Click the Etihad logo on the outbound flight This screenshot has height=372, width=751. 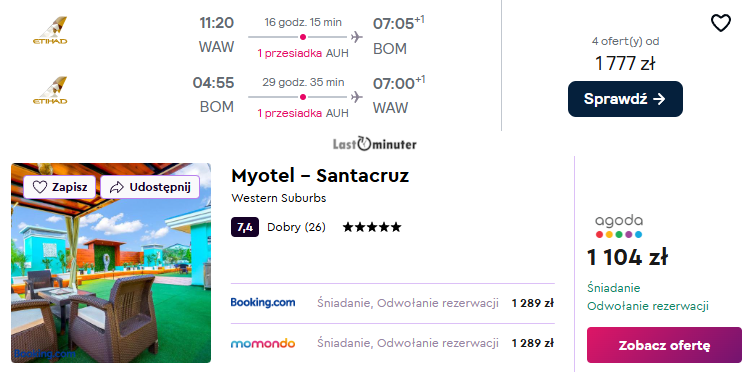[50, 31]
